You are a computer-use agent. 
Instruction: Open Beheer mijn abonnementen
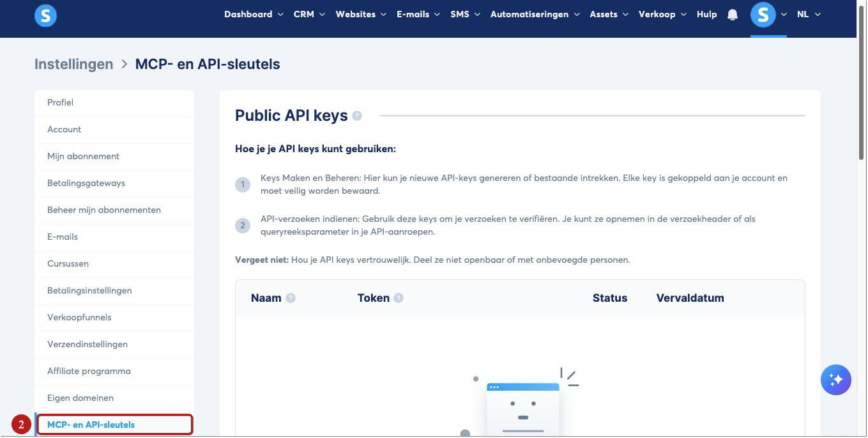(x=114, y=210)
